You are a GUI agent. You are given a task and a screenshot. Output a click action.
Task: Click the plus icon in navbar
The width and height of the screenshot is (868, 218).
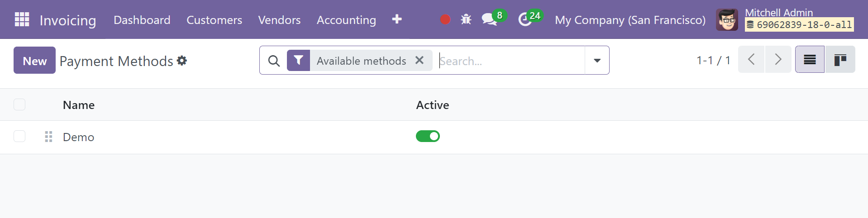pos(397,19)
